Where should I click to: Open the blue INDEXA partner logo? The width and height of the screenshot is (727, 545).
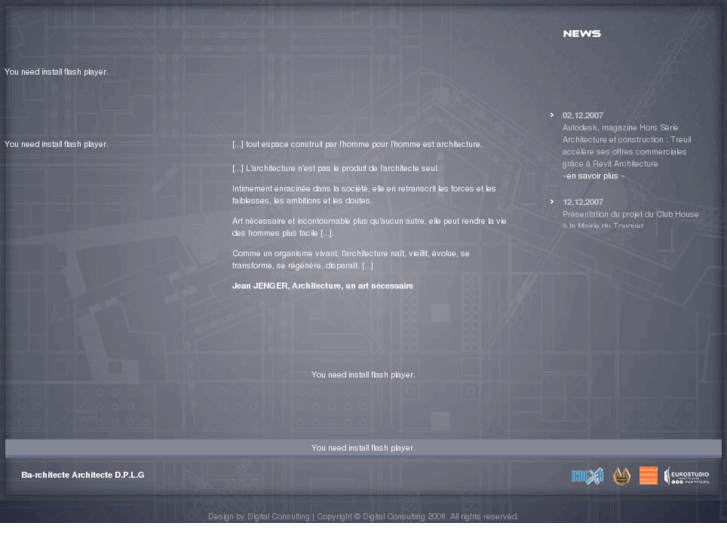(587, 476)
